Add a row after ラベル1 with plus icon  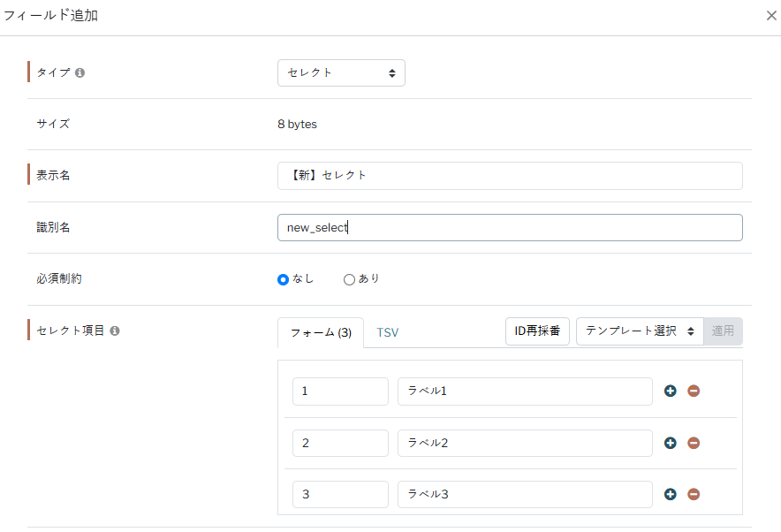pyautogui.click(x=671, y=391)
